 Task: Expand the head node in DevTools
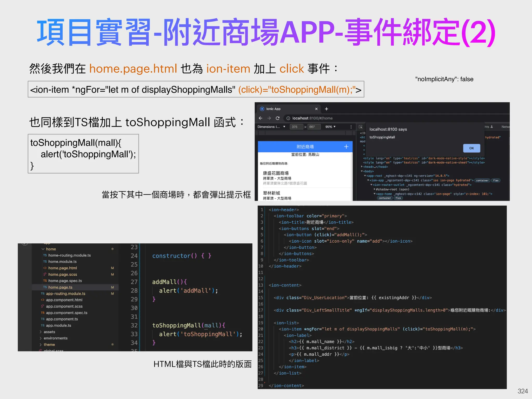(x=362, y=167)
